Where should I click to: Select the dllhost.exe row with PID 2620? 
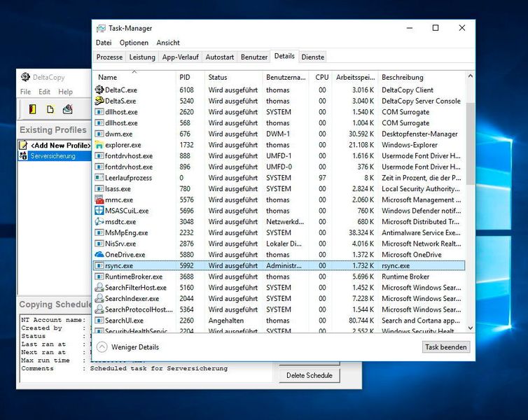click(279, 112)
